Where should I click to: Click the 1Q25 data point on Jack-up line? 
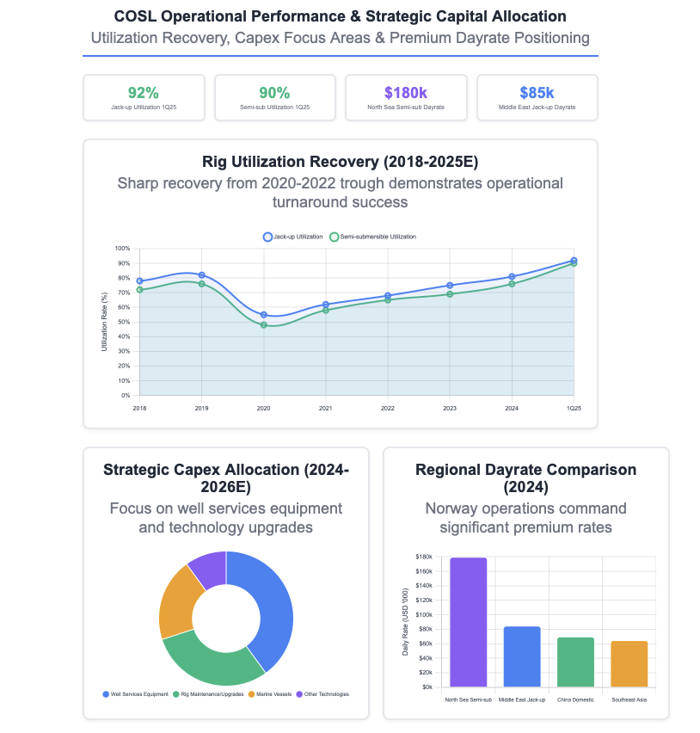[574, 259]
